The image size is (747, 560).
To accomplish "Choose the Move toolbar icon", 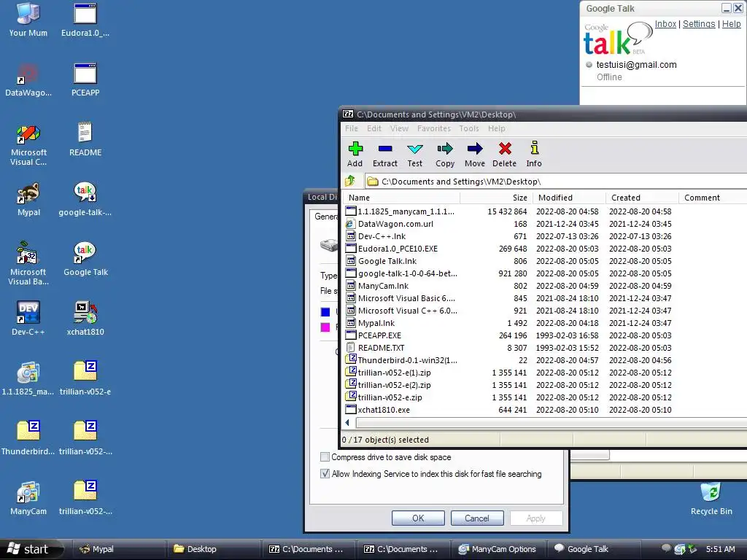I will (475, 155).
